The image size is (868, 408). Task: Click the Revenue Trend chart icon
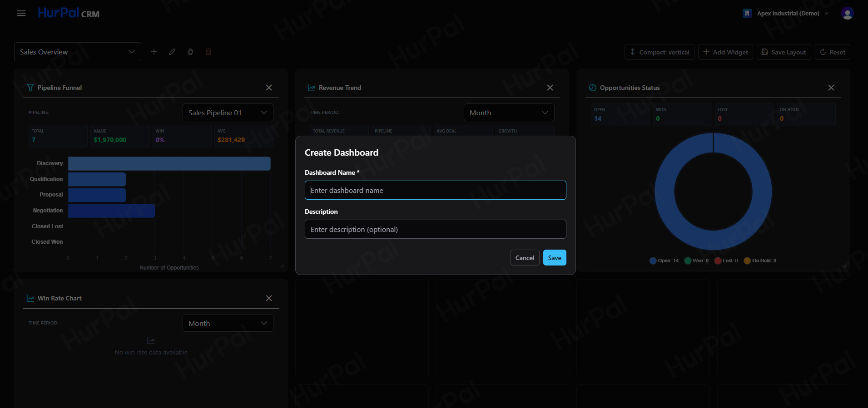pyautogui.click(x=312, y=88)
